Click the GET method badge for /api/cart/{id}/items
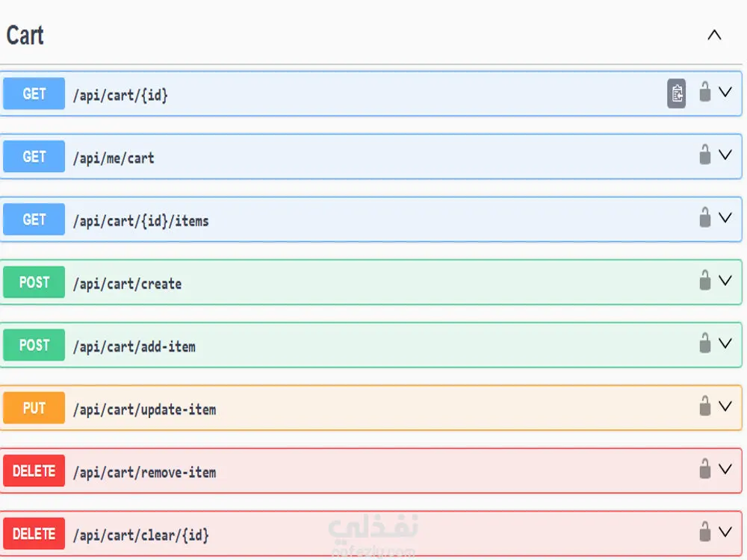 click(x=34, y=220)
